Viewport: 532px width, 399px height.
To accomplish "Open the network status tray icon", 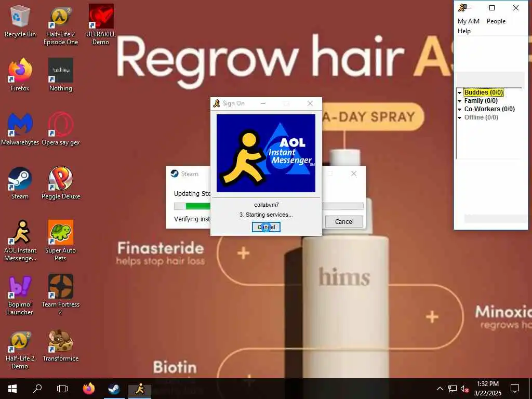I will (453, 389).
